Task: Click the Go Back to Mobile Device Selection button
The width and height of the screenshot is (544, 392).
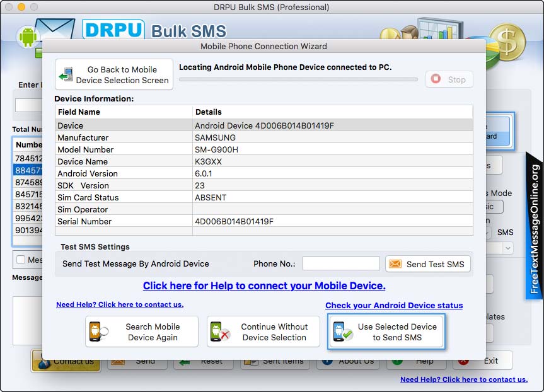Action: [x=114, y=74]
